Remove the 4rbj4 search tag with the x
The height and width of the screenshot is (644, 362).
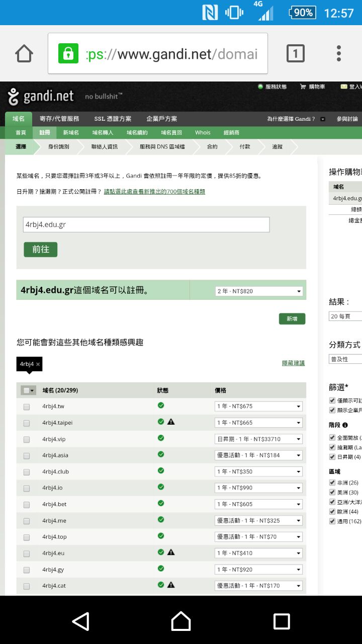(38, 364)
